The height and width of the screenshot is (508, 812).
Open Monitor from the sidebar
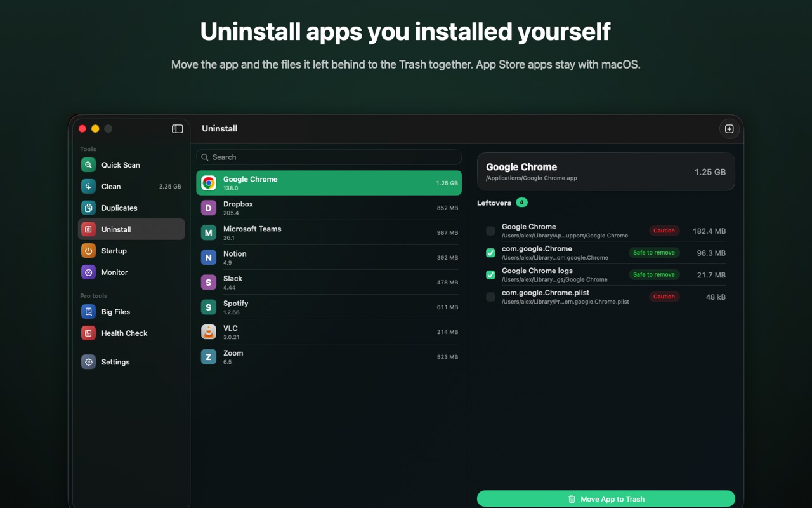pos(131,272)
